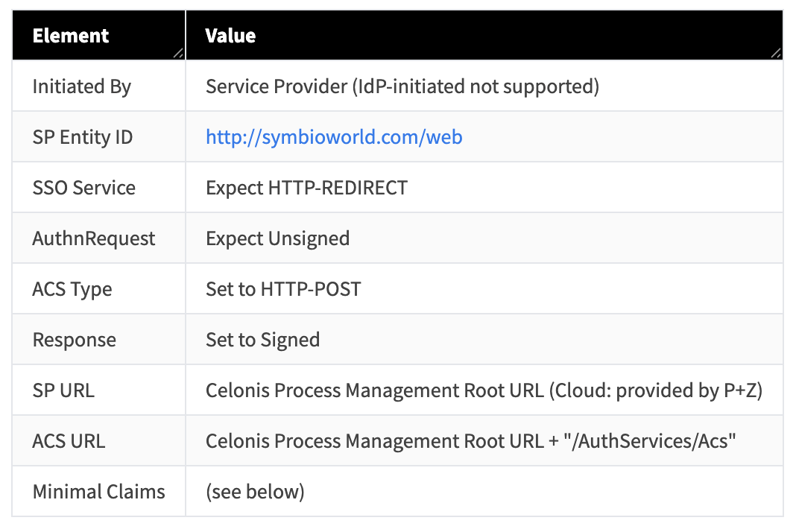The height and width of the screenshot is (532, 796).
Task: Open the symbioworld.com/web link
Action: coord(333,137)
